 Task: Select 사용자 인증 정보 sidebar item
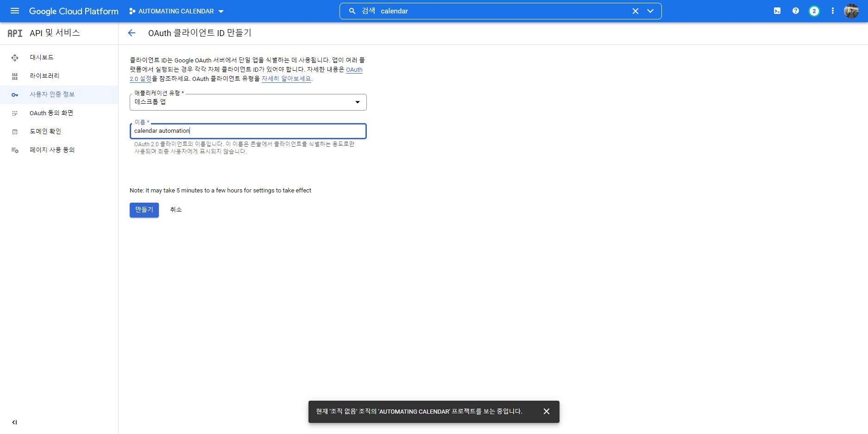coord(59,94)
